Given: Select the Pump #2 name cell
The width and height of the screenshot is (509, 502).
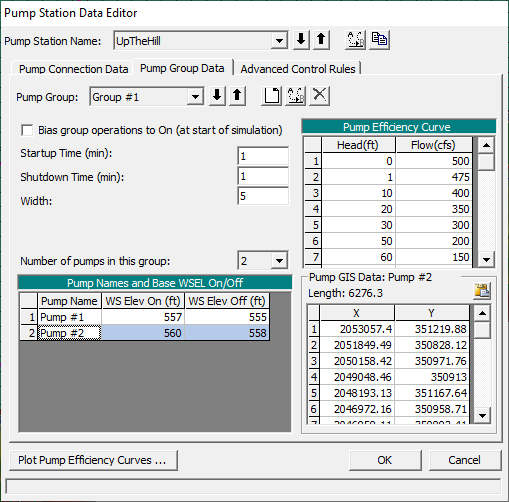Looking at the screenshot, I should pyautogui.click(x=70, y=333).
